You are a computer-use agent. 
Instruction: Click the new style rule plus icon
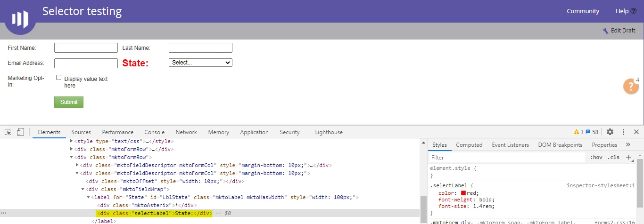click(628, 157)
